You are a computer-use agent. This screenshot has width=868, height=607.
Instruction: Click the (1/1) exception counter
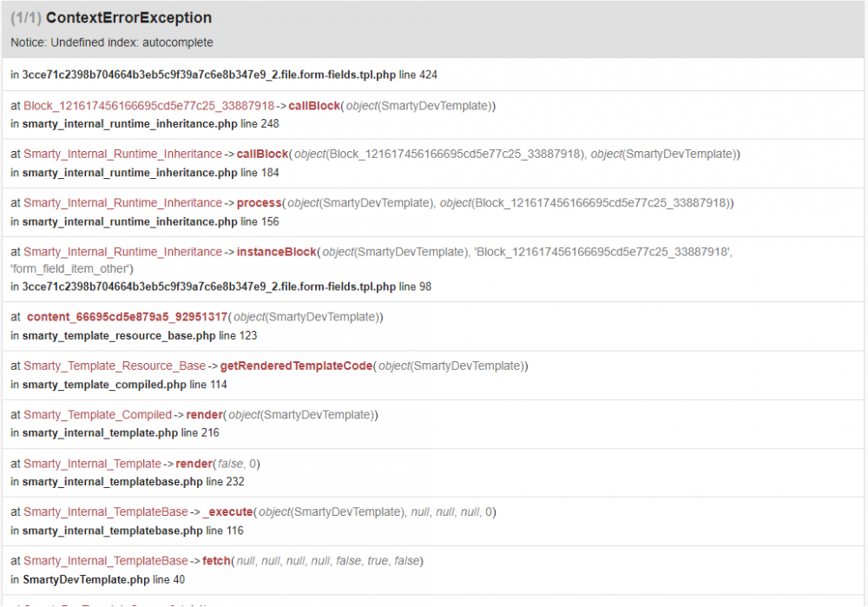(26, 17)
